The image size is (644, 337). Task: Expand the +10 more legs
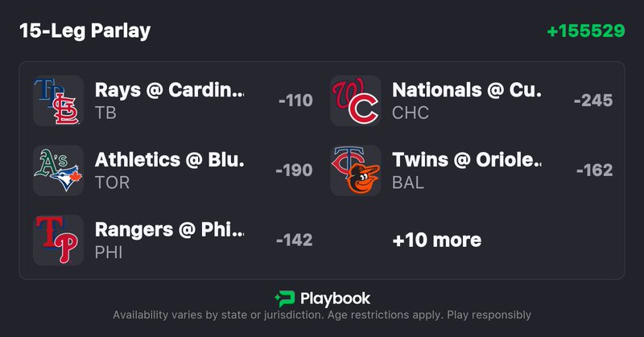pyautogui.click(x=436, y=240)
